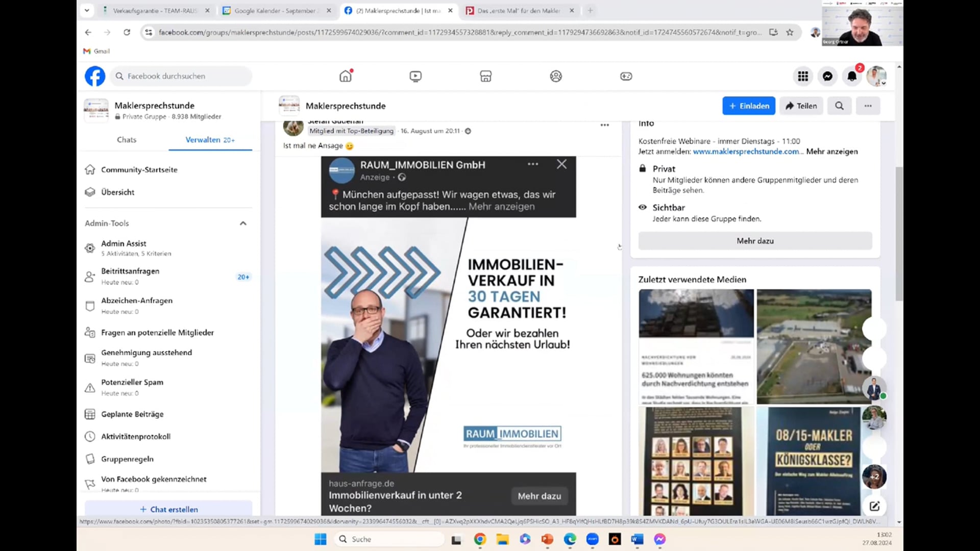This screenshot has width=980, height=551.
Task: Open Genehmigung ausstehend
Action: pyautogui.click(x=168, y=358)
